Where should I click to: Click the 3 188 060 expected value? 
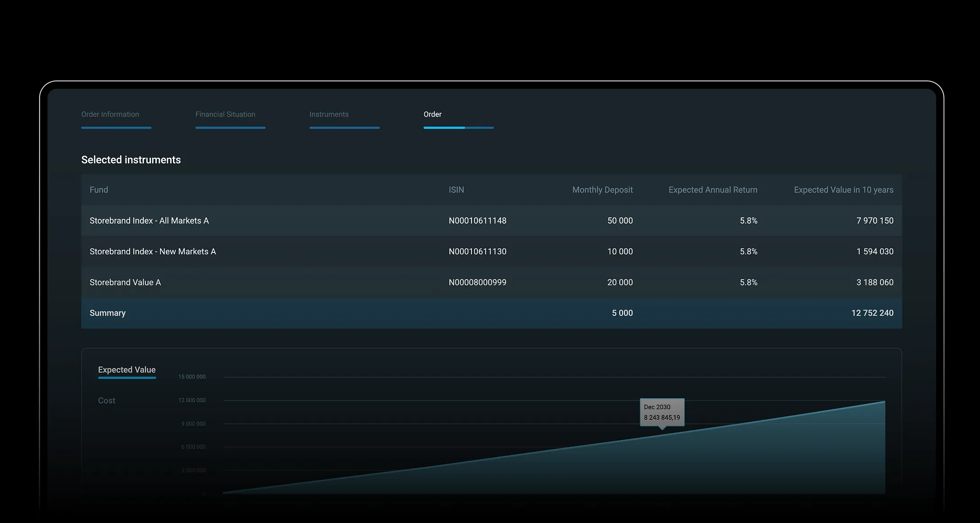click(875, 282)
